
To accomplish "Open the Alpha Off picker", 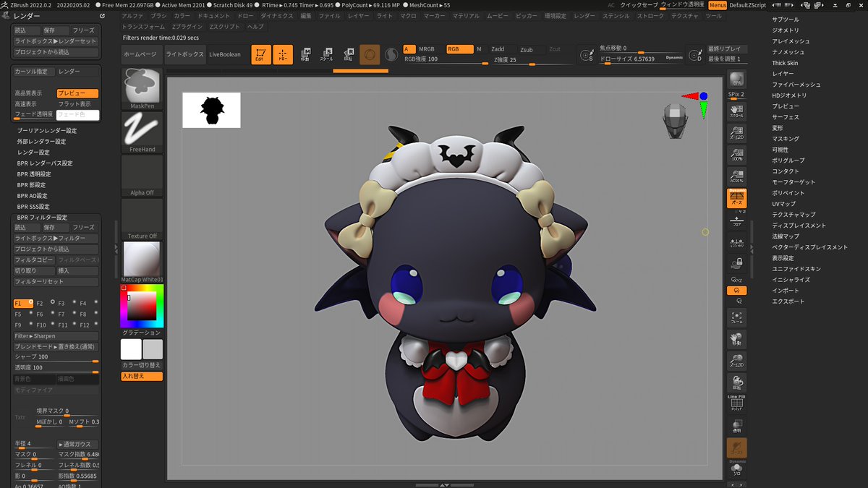I will tap(142, 175).
